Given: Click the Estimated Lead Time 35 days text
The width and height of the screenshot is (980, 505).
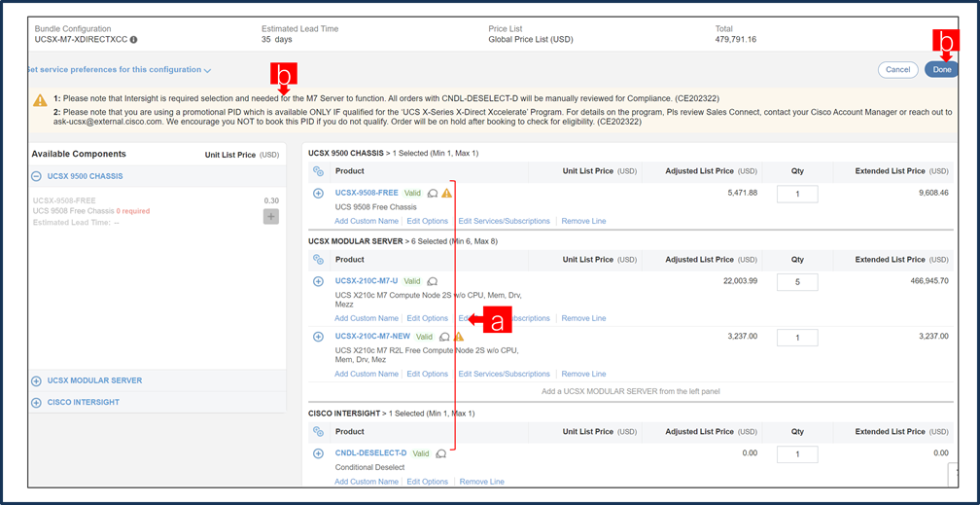Looking at the screenshot, I should pyautogui.click(x=276, y=40).
